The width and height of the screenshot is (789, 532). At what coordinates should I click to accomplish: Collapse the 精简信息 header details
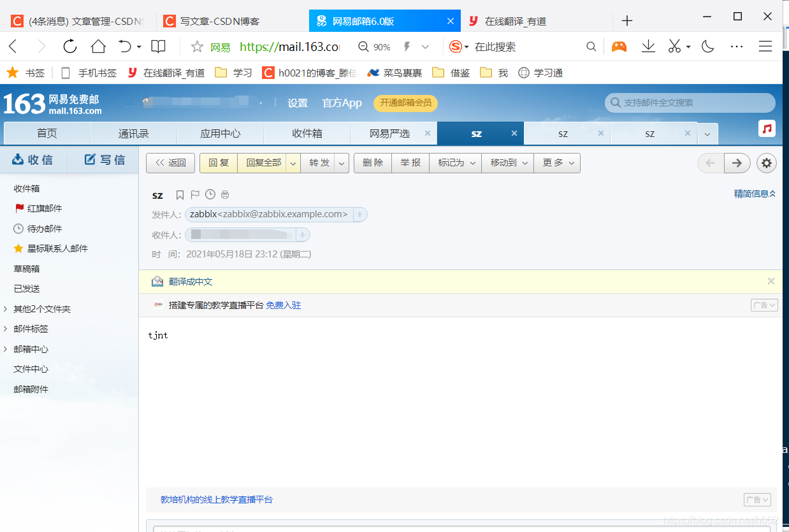tap(755, 194)
